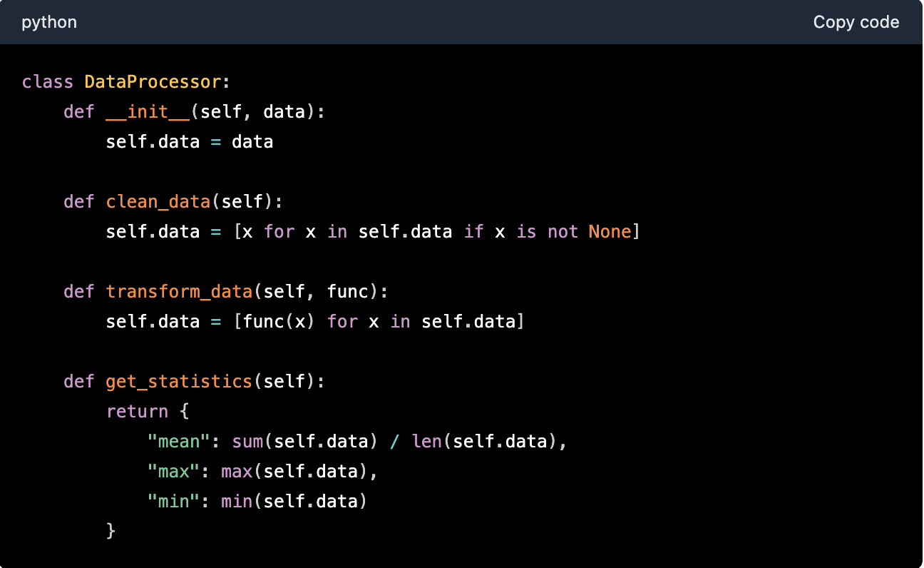Screen dimensions: 924x568
Task: Click the python language label
Action: tap(49, 23)
